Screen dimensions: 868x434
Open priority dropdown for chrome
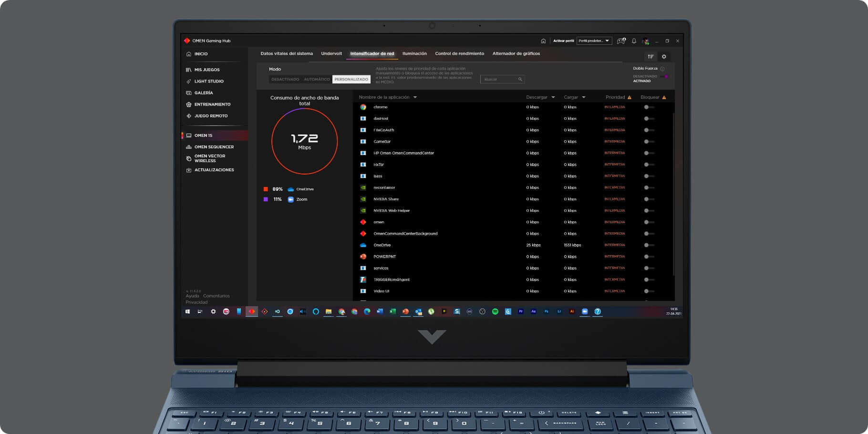[615, 107]
